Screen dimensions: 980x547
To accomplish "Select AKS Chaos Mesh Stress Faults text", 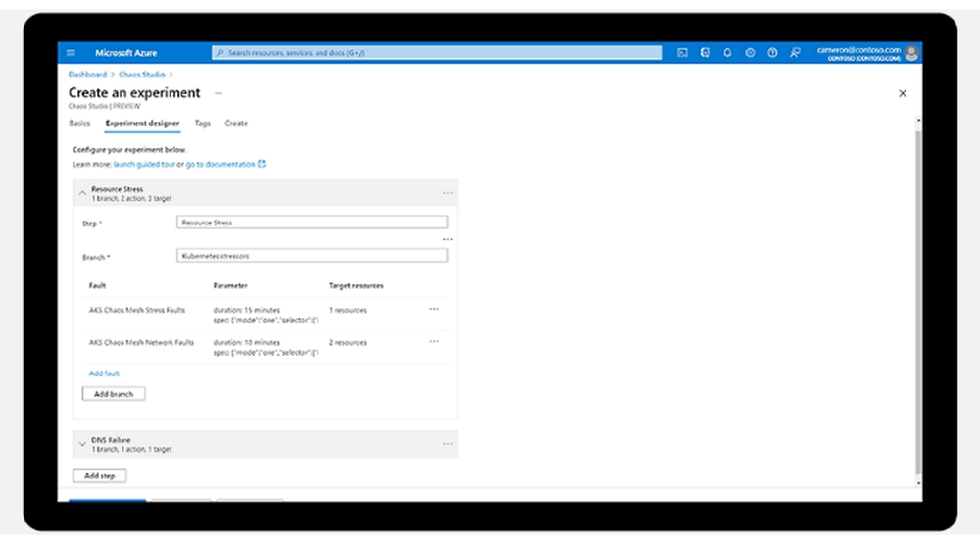I will [x=137, y=310].
